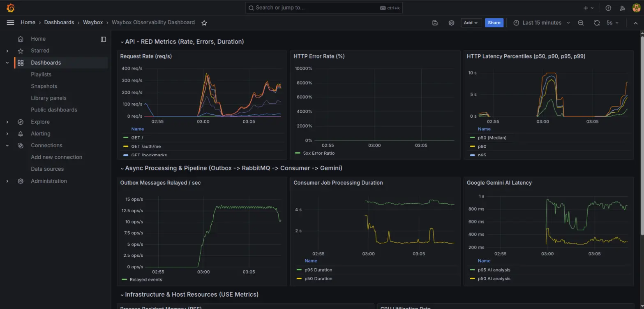This screenshot has width=644, height=309.
Task: Click the Connections icon in sidebar
Action: pyautogui.click(x=21, y=146)
